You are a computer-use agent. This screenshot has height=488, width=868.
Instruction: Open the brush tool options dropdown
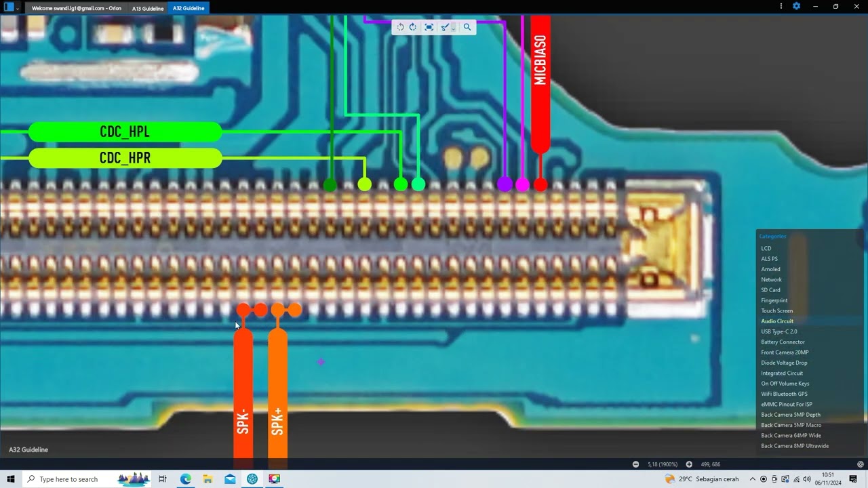coord(453,28)
